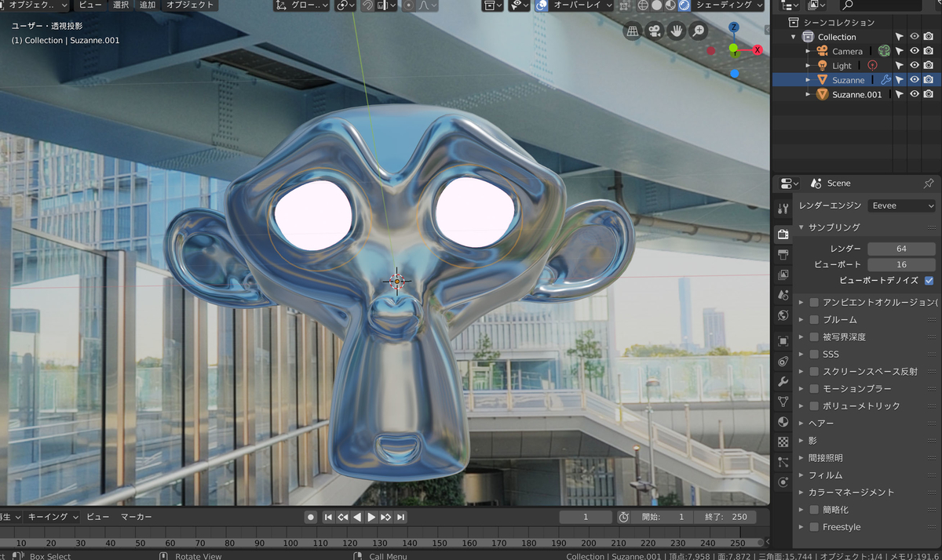The image size is (942, 560).
Task: Select material preview shading mode
Action: pos(670,5)
